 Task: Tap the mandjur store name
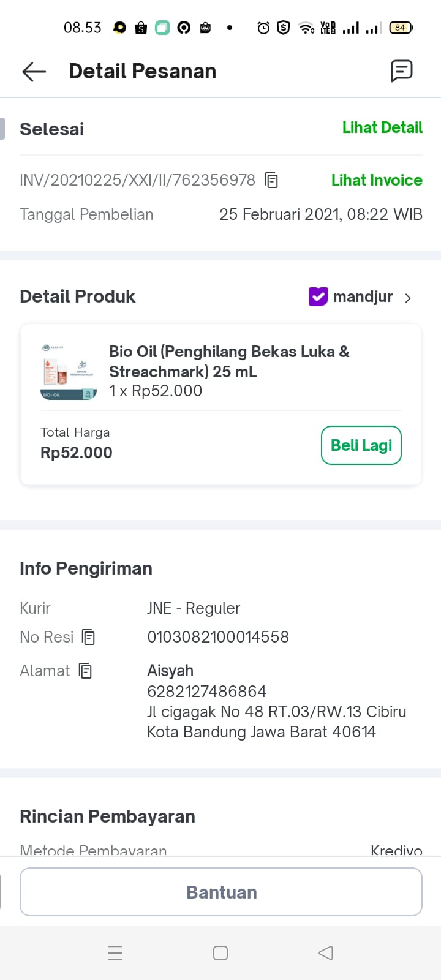coord(363,297)
